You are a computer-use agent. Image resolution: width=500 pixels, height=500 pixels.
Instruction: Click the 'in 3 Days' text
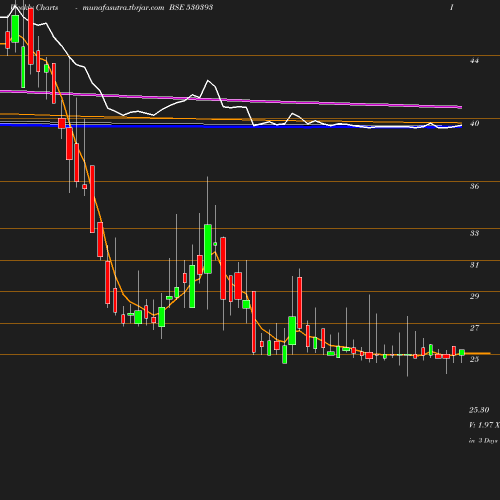point(483,441)
